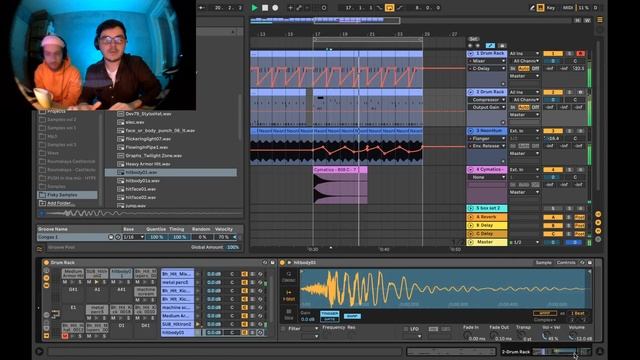Open Env. Release parameter dropdown on track 3

coord(487,146)
